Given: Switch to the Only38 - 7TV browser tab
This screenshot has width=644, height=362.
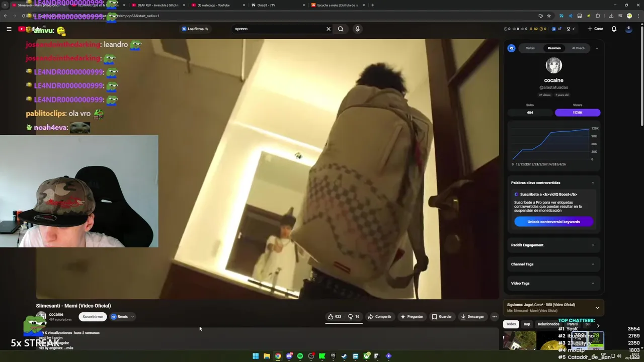Looking at the screenshot, I should [276, 5].
